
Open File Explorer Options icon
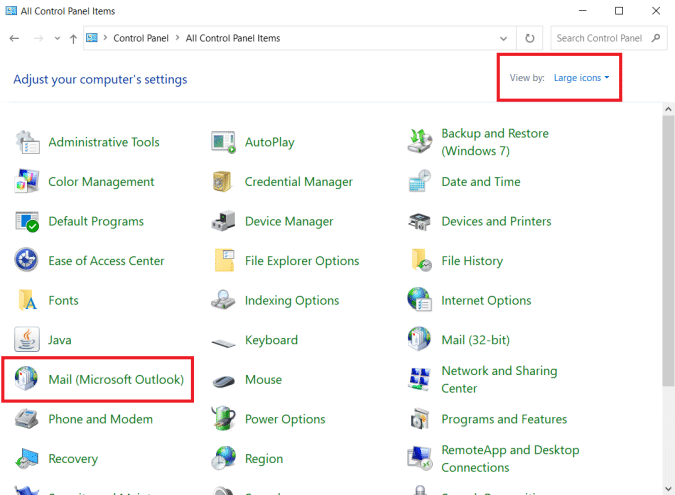(224, 260)
